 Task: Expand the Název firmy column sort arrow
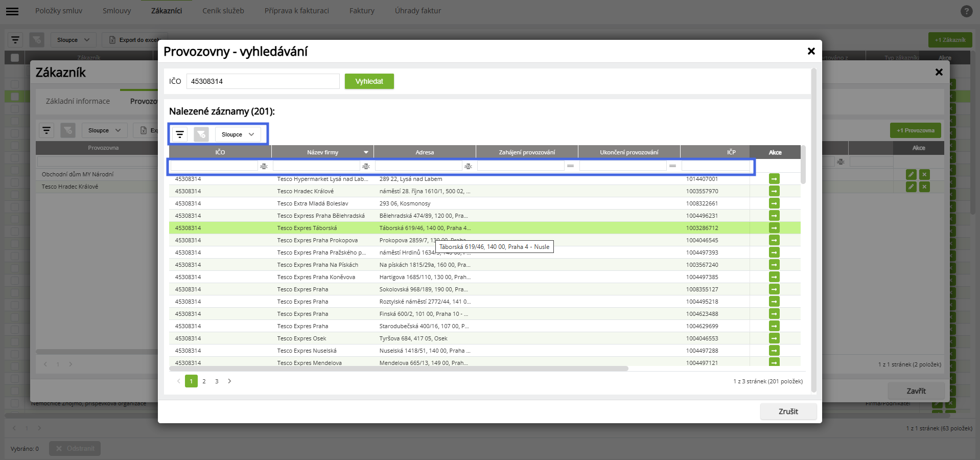point(366,152)
